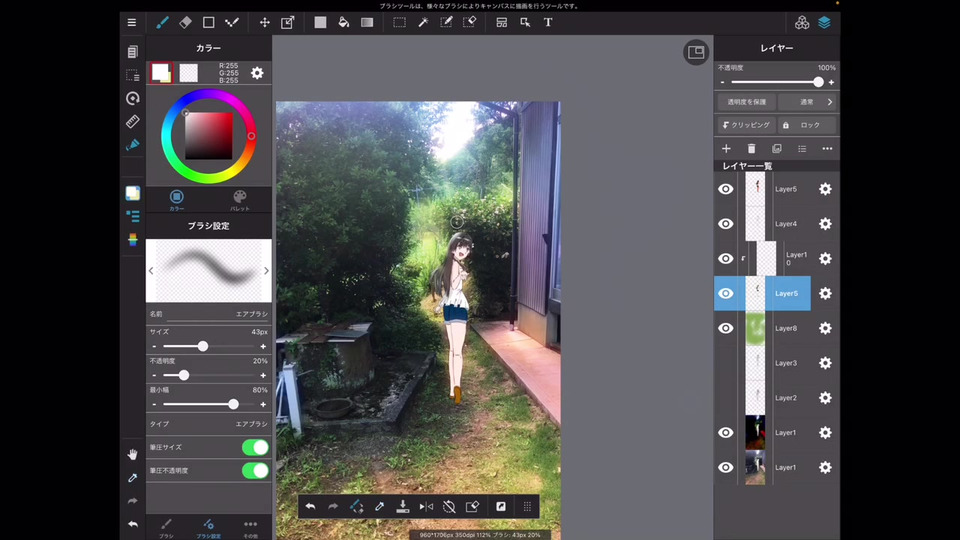Open settings gear for selected Layer5

pyautogui.click(x=825, y=293)
